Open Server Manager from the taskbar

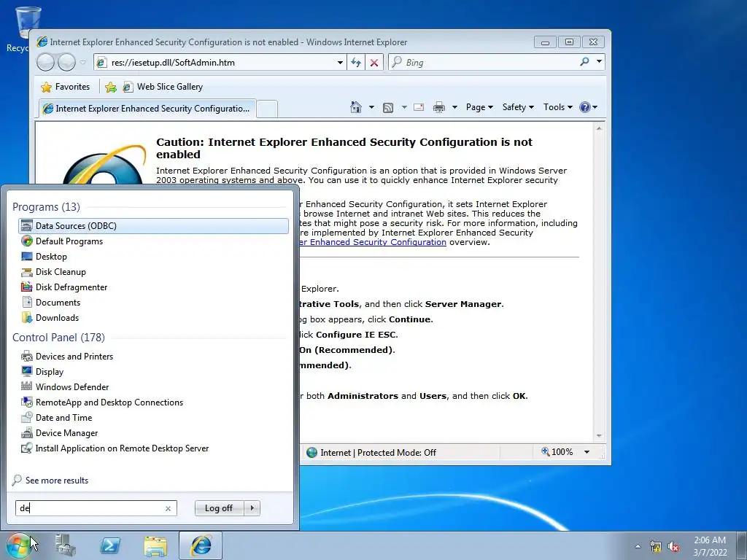coord(65,545)
